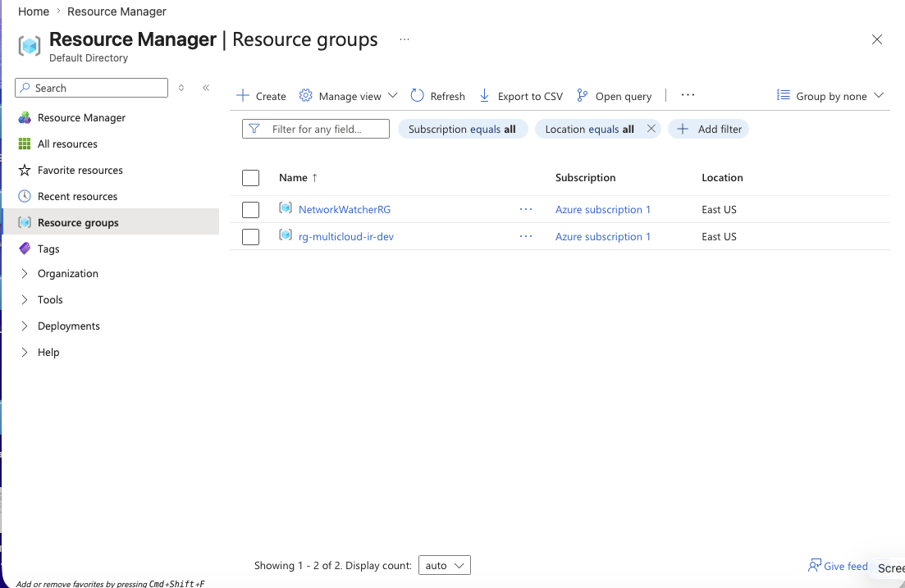Screen dimensions: 905x588
Task: Select Recent resources in sidebar
Action: point(77,196)
